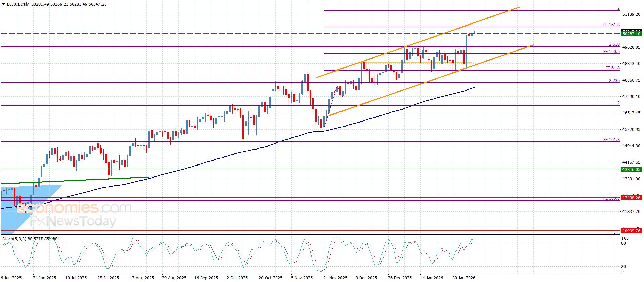Click the "26 Dec 2025" date label

click(400, 278)
